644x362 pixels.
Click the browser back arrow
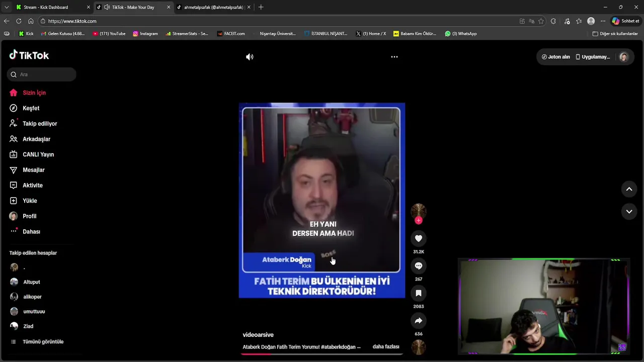[x=7, y=21]
